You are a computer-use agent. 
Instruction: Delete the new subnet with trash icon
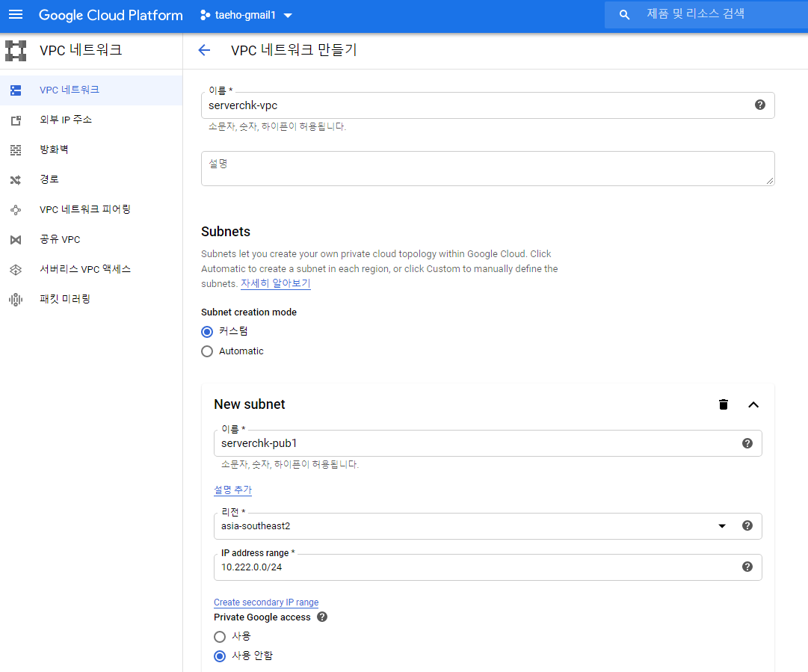[724, 404]
